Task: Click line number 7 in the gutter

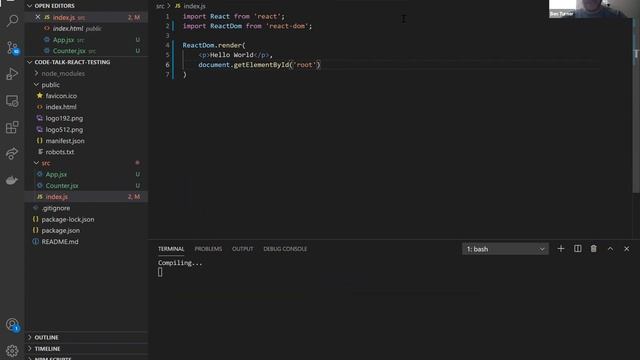Action: click(x=167, y=75)
